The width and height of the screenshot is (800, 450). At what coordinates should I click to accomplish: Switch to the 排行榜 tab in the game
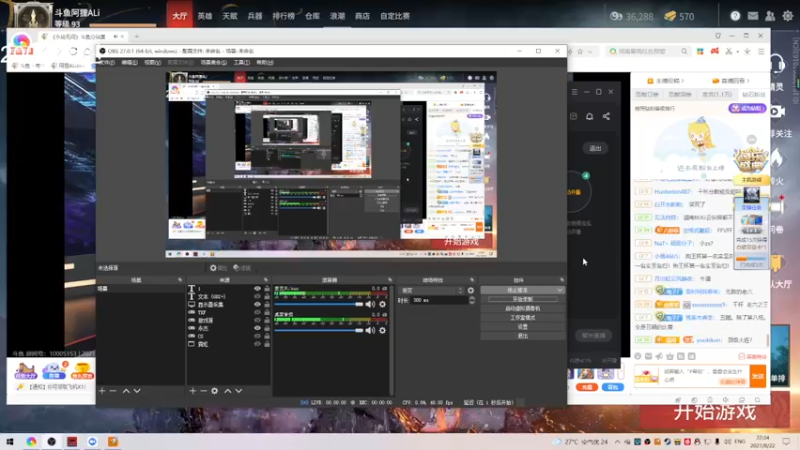283,16
